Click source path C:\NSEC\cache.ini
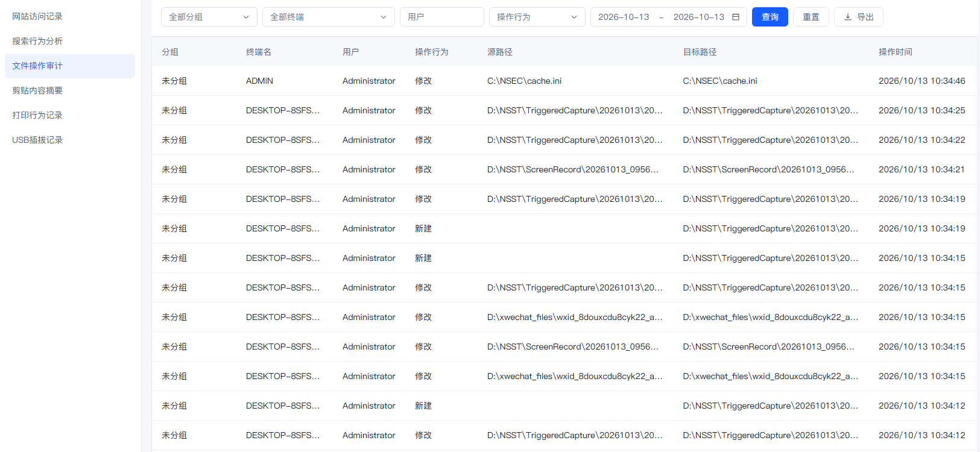The height and width of the screenshot is (452, 980). (524, 81)
